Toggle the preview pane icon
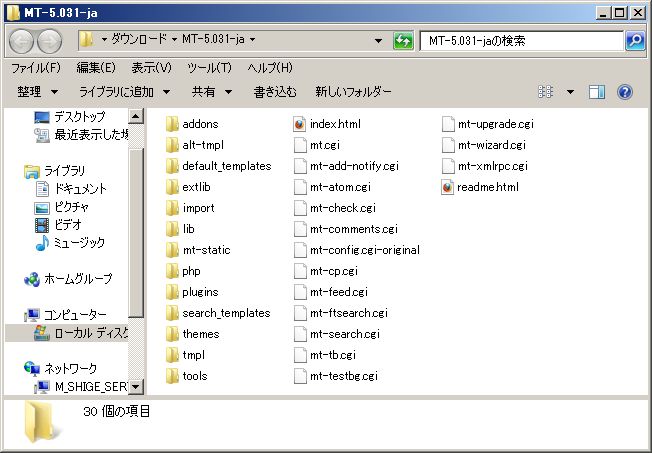The width and height of the screenshot is (652, 453). tap(597, 92)
